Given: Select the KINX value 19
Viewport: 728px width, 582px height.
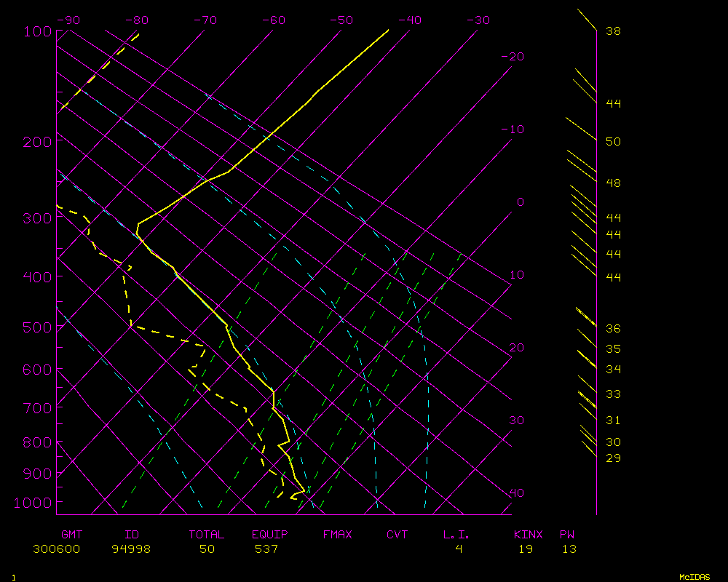Looking at the screenshot, I should click(526, 549).
